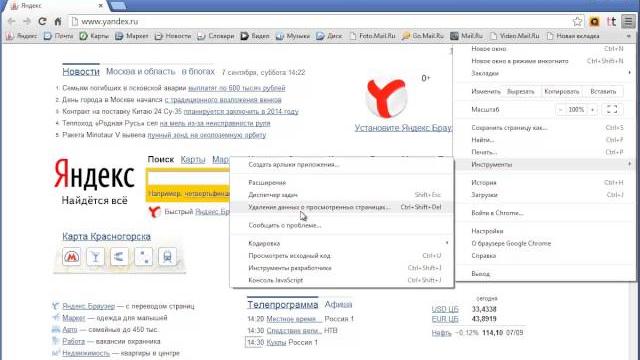Open the Foto.Mail.Ru bookmark
The image size is (640, 360).
pos(373,36)
